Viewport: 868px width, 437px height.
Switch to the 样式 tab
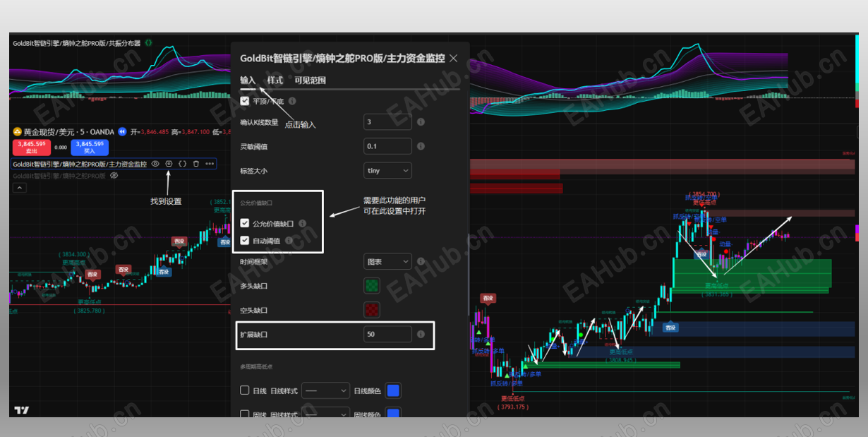pos(275,80)
